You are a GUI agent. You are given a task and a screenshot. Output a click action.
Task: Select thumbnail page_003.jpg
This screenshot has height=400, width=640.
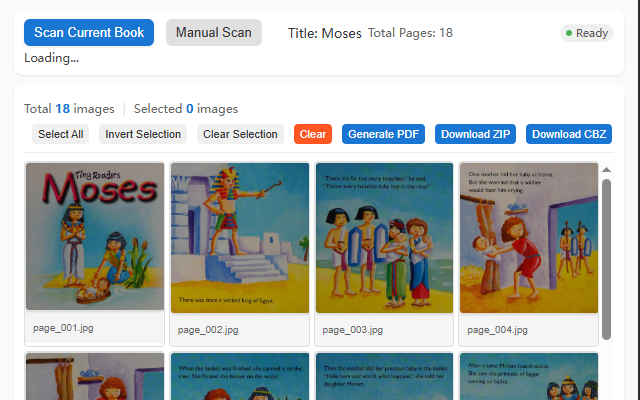pyautogui.click(x=384, y=238)
